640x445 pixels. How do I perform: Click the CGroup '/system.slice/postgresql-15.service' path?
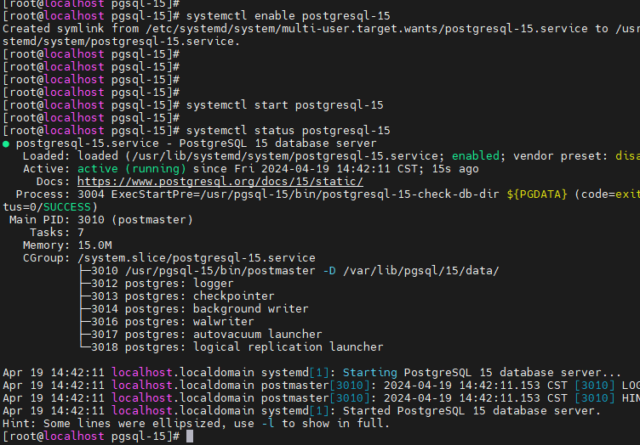coord(196,258)
